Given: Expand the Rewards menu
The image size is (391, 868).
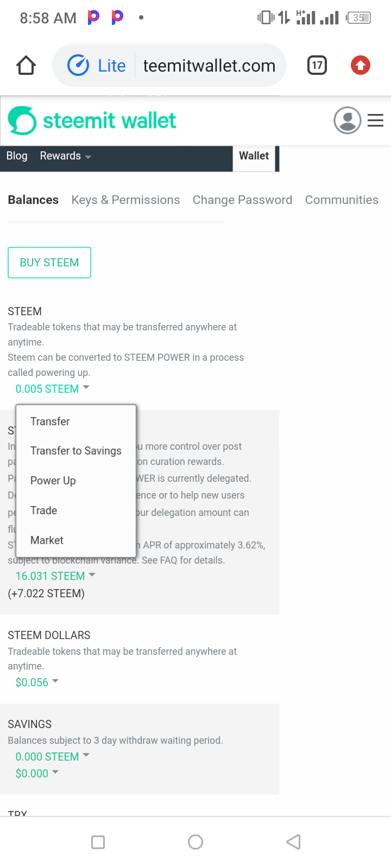Looking at the screenshot, I should 65,156.
